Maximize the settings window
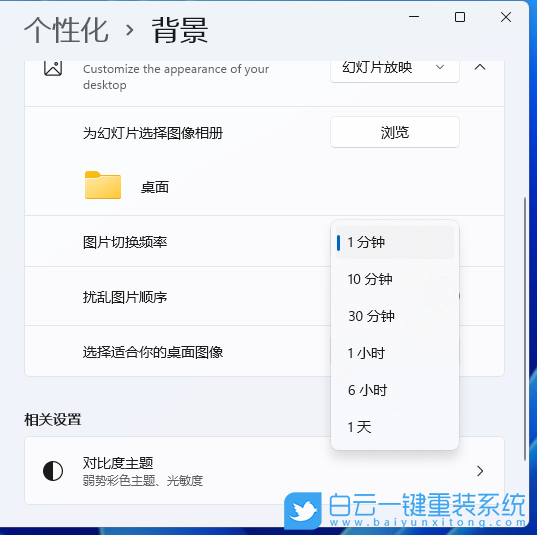The image size is (537, 535). click(460, 17)
